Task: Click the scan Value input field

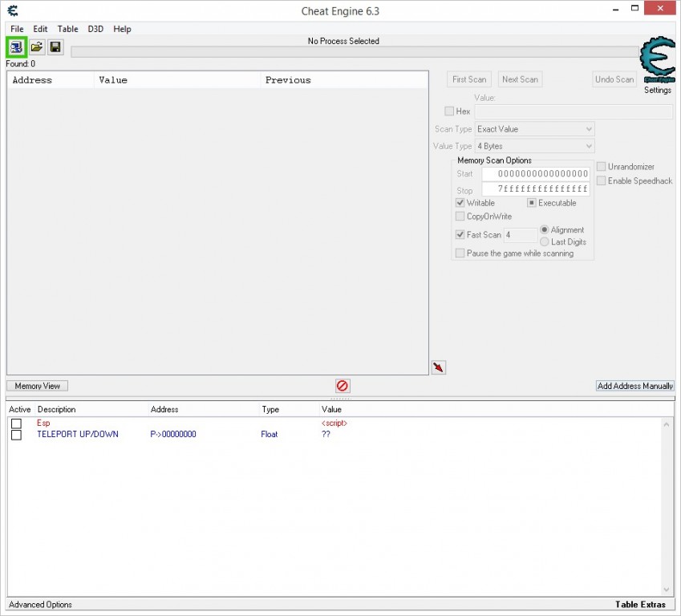Action: point(574,111)
